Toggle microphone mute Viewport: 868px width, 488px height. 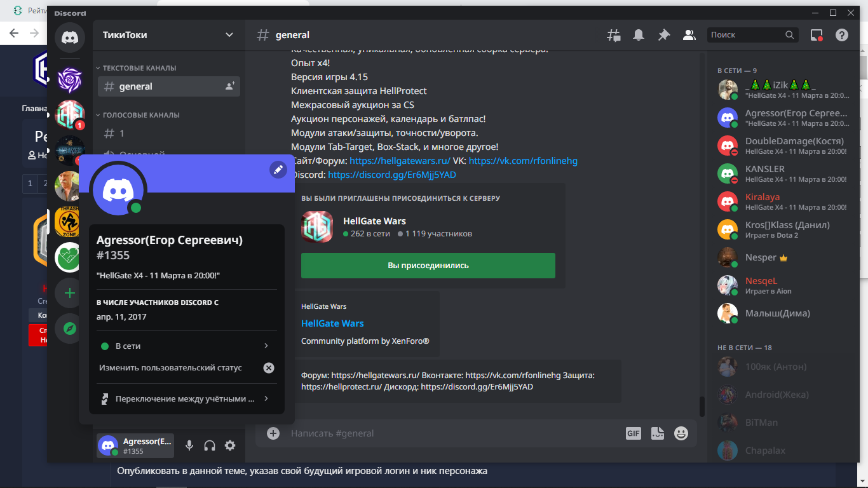(x=189, y=446)
